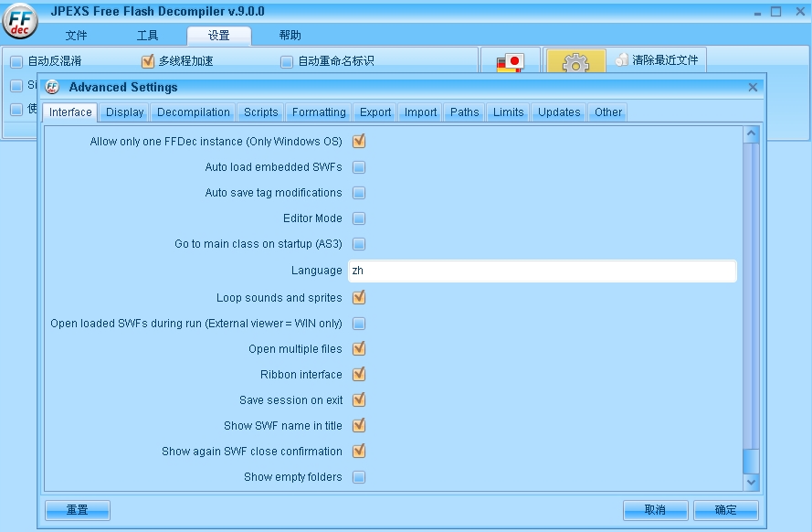
Task: Toggle the 自动重命名标识 checkbox
Action: (x=287, y=61)
